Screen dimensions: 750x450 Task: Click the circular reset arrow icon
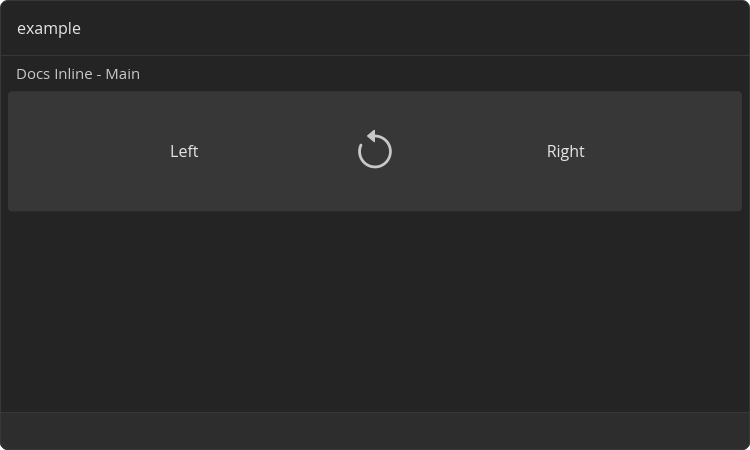click(375, 151)
